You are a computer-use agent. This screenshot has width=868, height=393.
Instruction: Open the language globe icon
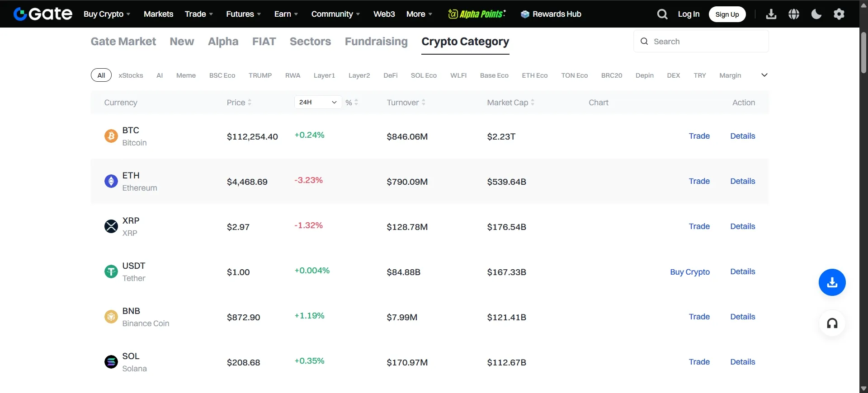pyautogui.click(x=794, y=14)
